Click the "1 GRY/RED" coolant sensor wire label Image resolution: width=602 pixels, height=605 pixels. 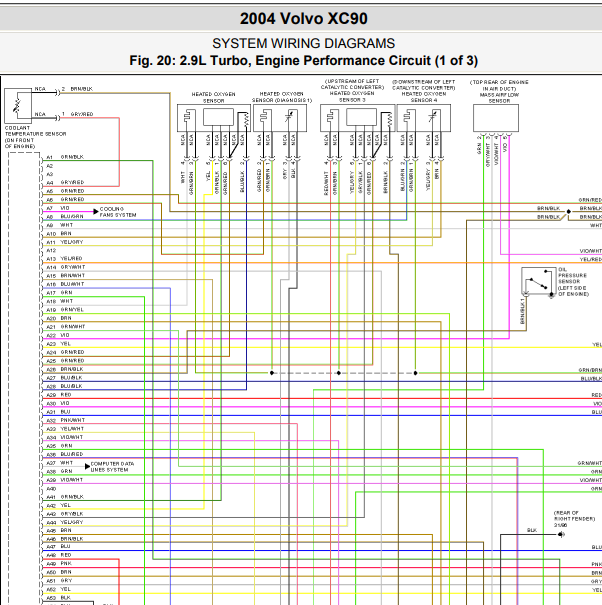click(x=78, y=114)
